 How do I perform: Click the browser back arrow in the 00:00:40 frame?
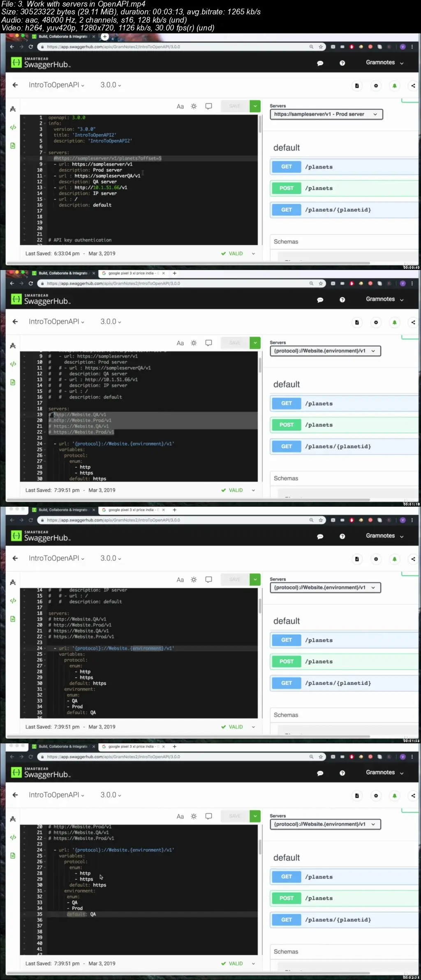pyautogui.click(x=12, y=47)
